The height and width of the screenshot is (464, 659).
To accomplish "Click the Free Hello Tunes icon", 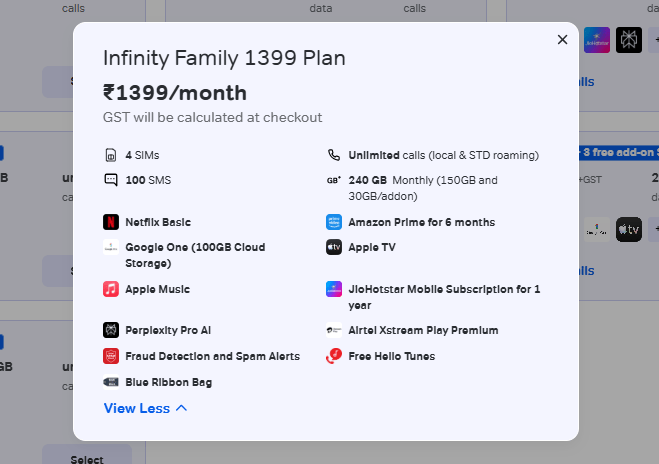I will (x=334, y=356).
